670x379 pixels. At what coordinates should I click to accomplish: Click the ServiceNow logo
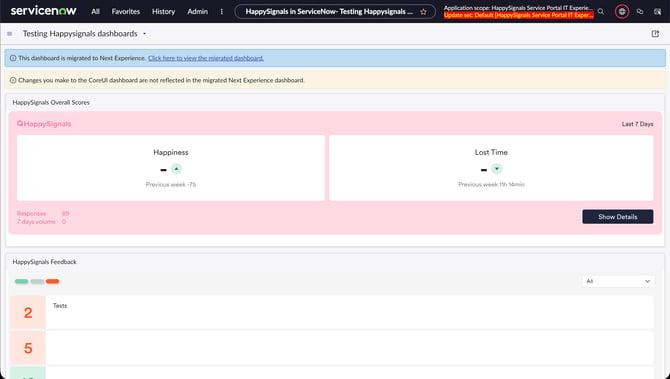(44, 11)
